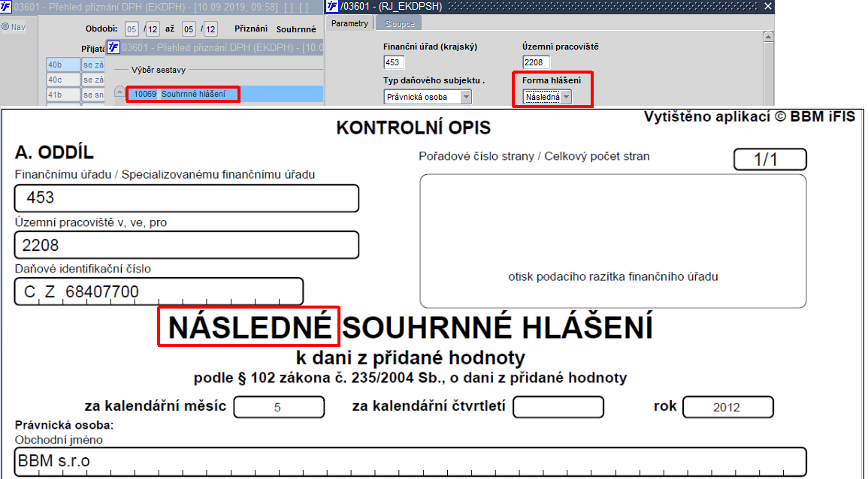The width and height of the screenshot is (868, 479).
Task: Click the podací razítko stamp box
Action: [x=612, y=241]
